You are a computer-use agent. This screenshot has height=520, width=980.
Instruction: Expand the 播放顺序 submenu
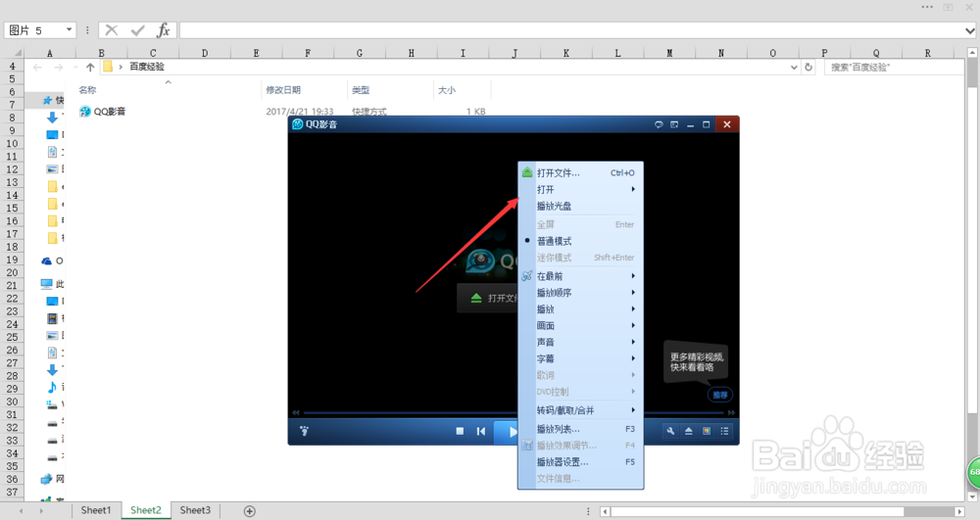tap(580, 292)
